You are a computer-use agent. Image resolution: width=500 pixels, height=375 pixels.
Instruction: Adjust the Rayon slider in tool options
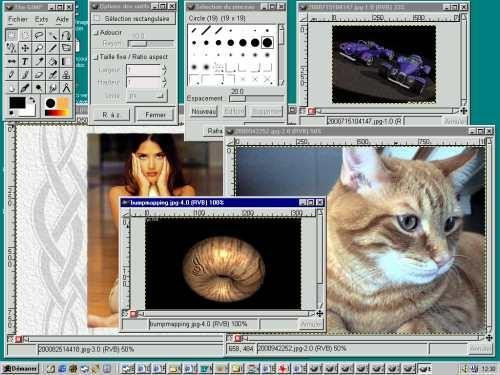[x=151, y=44]
